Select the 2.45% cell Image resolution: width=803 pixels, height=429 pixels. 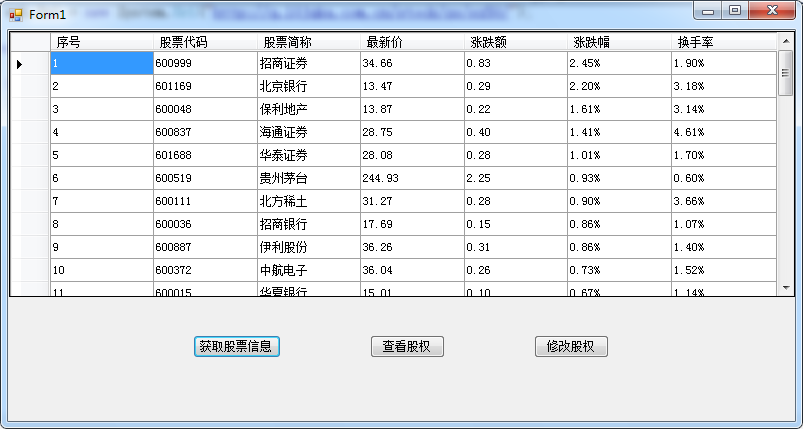click(x=619, y=63)
